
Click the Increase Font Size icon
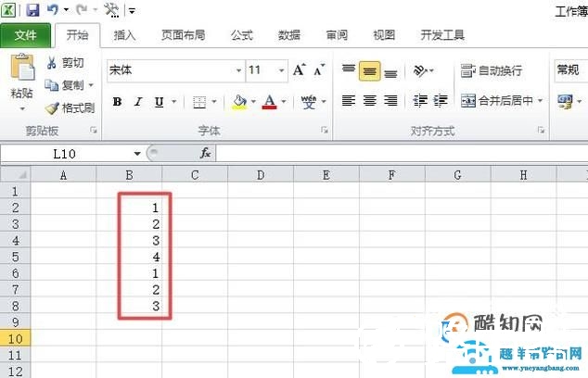[300, 69]
